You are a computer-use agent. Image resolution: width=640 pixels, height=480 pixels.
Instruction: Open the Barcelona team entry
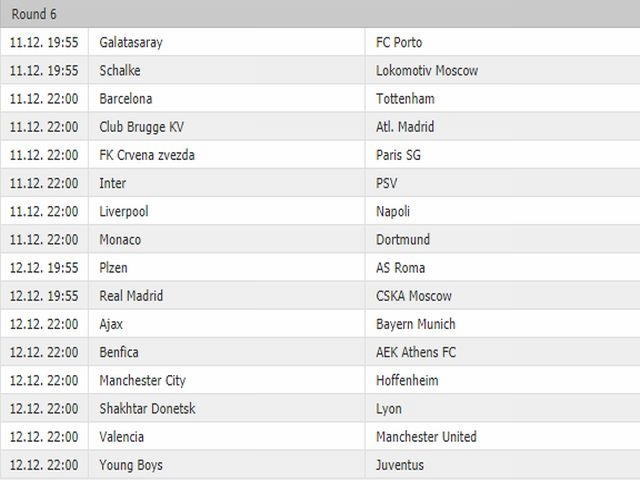(126, 98)
